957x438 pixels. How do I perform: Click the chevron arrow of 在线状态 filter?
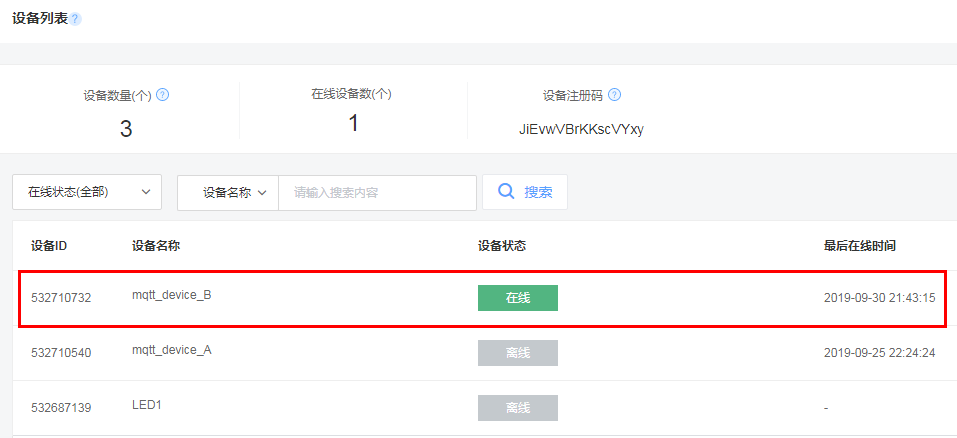coord(146,192)
